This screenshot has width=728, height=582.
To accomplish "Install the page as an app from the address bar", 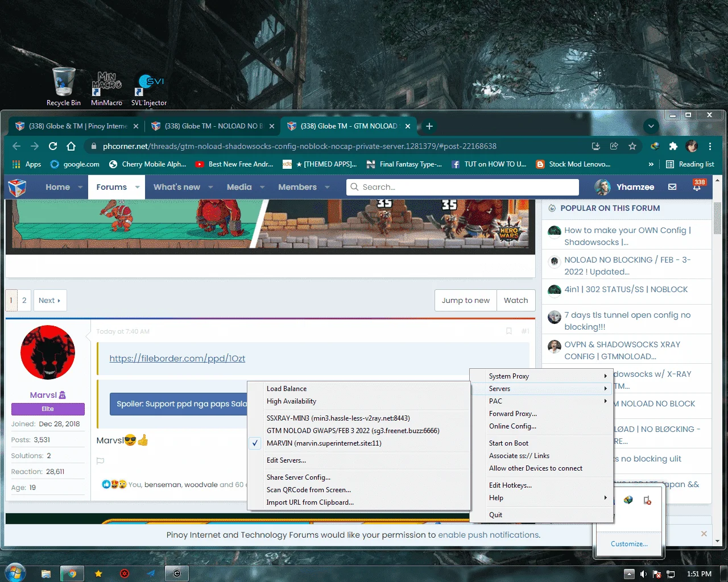I will click(x=596, y=146).
